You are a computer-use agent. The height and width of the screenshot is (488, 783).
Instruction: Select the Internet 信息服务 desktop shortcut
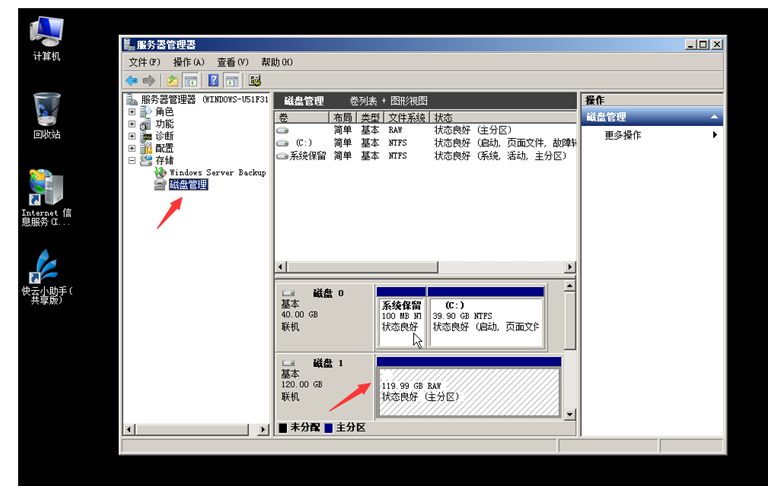46,195
